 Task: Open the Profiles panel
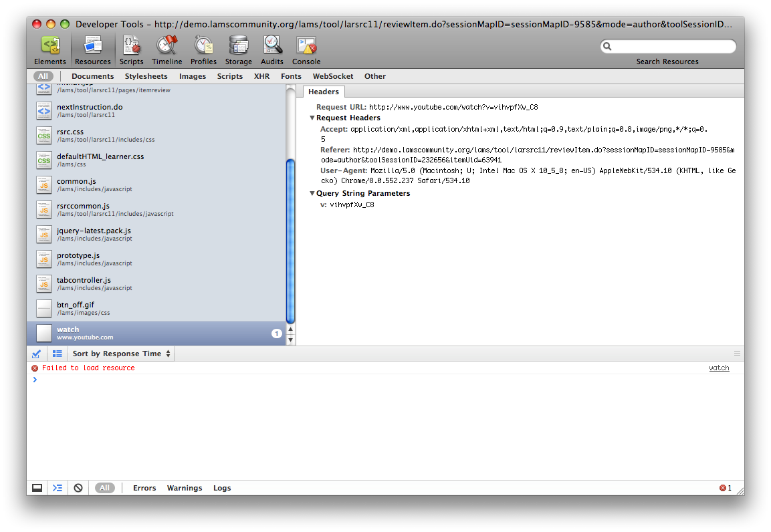(x=203, y=50)
